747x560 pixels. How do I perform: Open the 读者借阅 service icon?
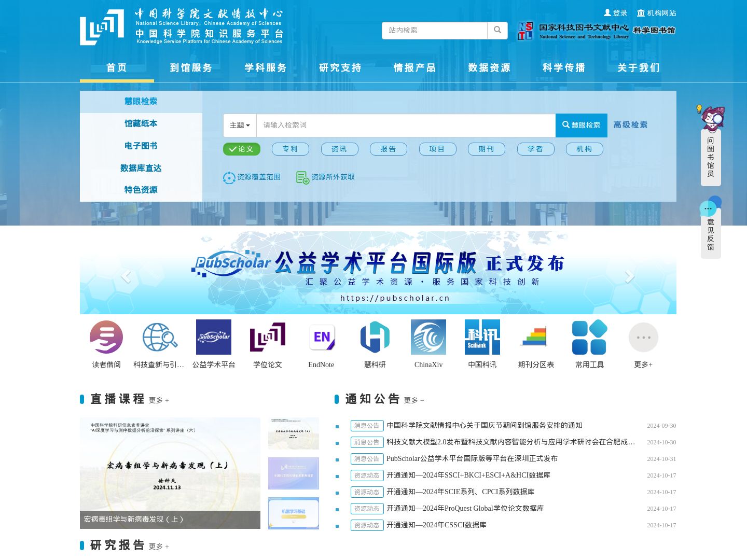click(106, 337)
